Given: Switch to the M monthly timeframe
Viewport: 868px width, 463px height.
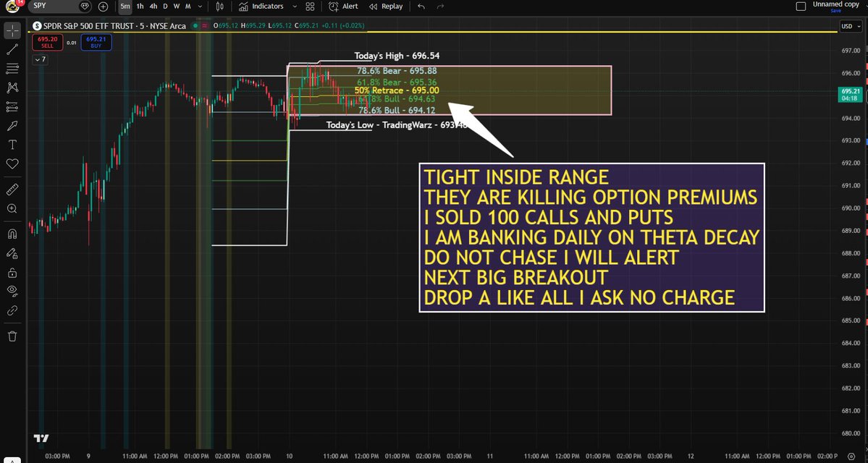Looking at the screenshot, I should click(188, 7).
